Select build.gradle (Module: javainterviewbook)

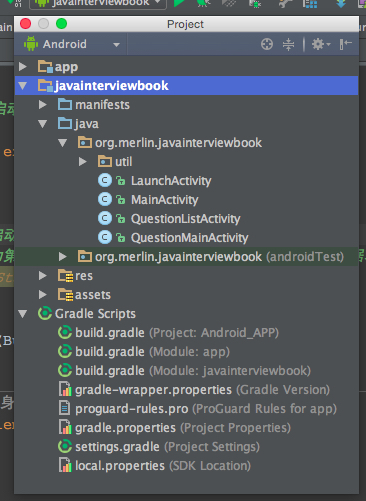193,371
